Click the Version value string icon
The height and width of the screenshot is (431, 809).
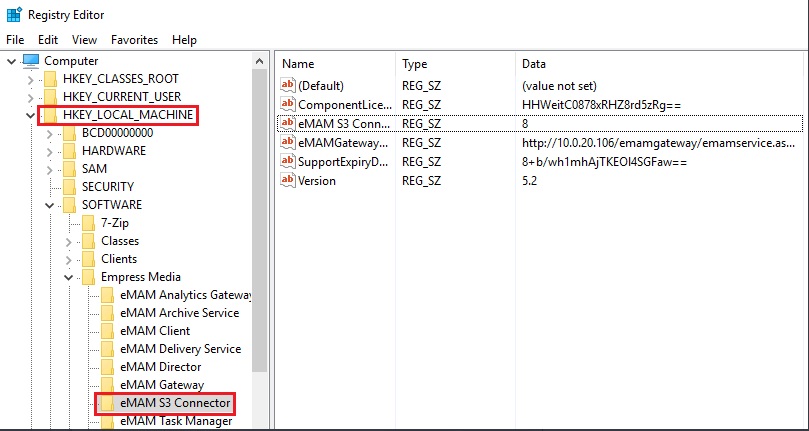(287, 181)
